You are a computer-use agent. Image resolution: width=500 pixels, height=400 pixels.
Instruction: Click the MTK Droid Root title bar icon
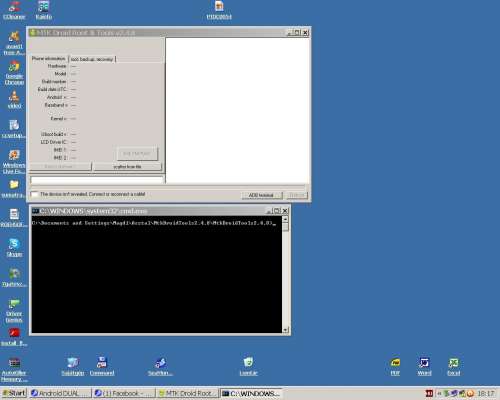33,33
